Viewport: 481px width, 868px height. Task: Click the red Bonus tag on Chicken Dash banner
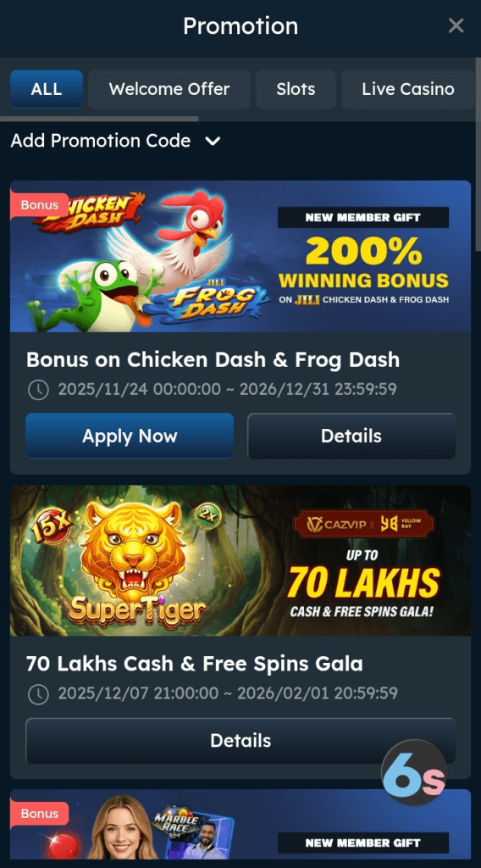[x=39, y=205]
